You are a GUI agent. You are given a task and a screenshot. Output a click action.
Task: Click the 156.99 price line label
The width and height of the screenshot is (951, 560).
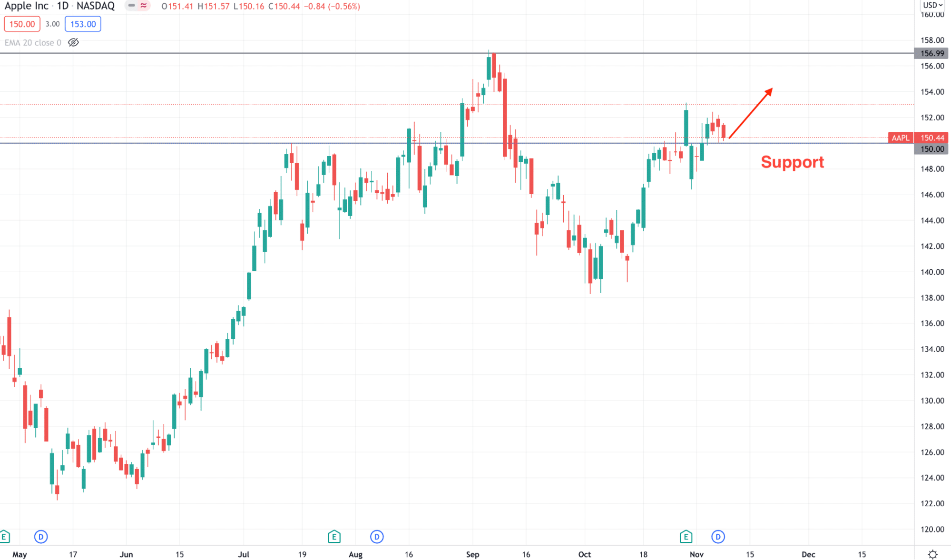pos(932,53)
